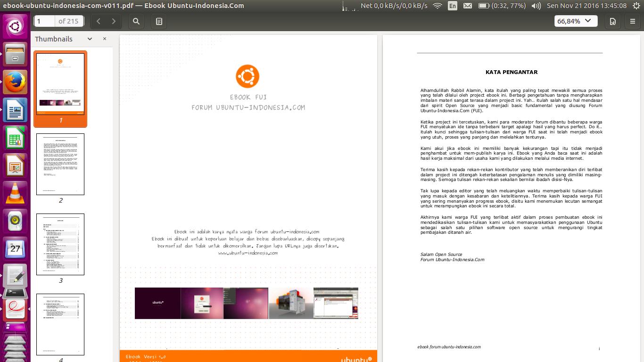
Task: Open the speaker music app icon
Action: point(16,221)
